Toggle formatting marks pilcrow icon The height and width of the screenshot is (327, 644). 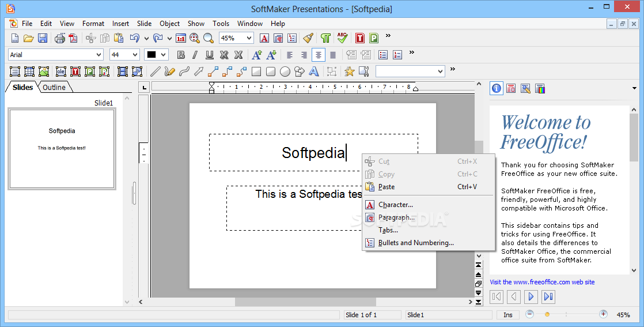(x=325, y=38)
